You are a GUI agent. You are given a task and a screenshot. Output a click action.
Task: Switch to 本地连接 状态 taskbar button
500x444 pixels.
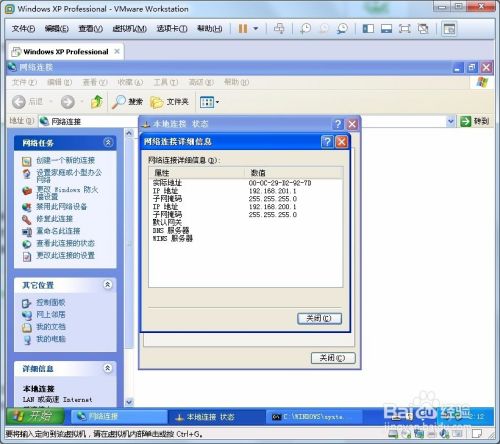tap(217, 417)
